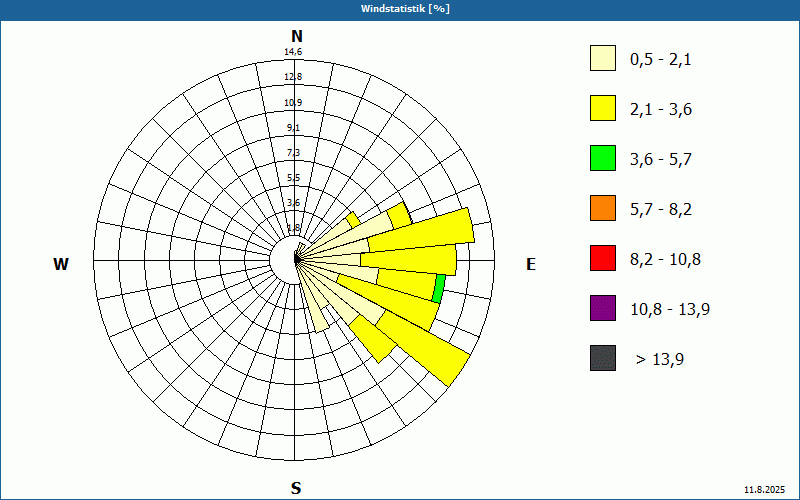Image resolution: width=800 pixels, height=500 pixels.
Task: Click the purple 10,8 - 13,9 legend swatch
Action: point(603,308)
